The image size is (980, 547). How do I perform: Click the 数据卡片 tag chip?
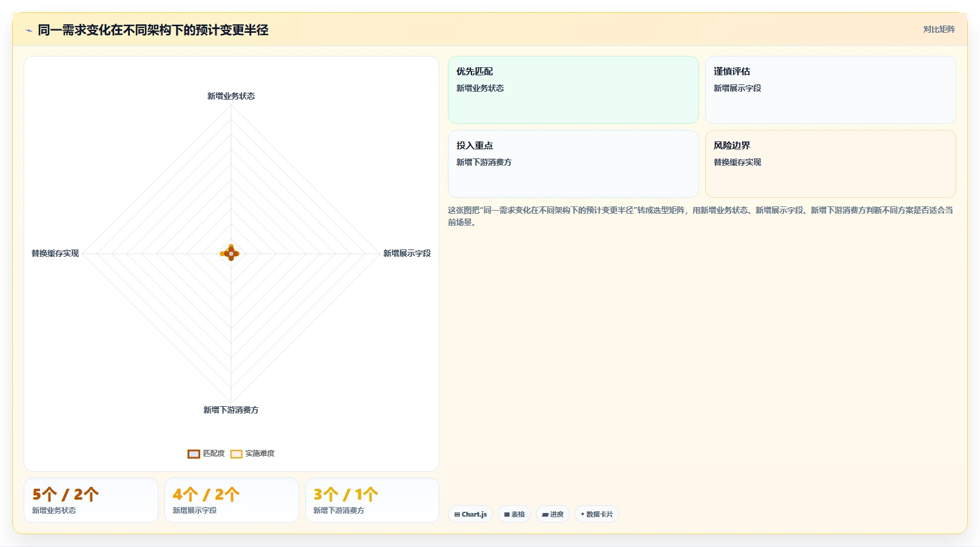pos(596,514)
